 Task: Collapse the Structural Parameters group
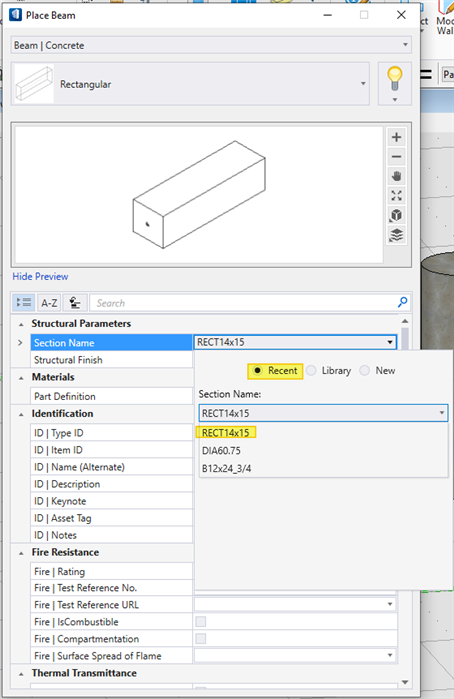21,324
